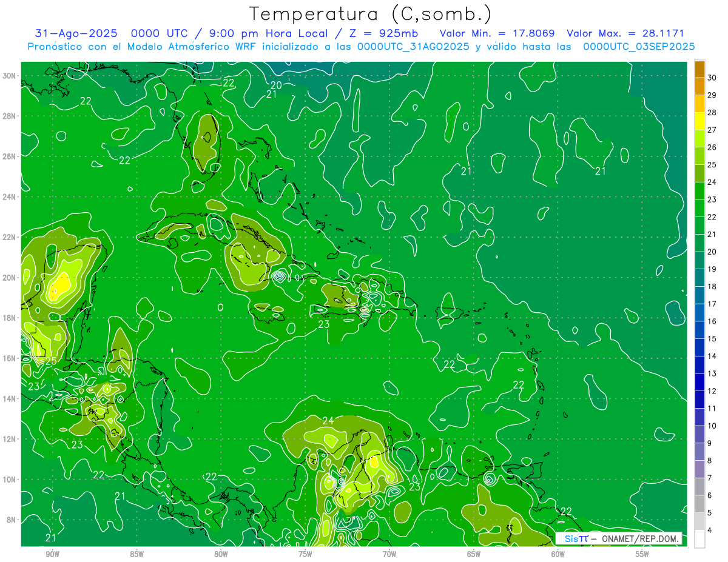The height and width of the screenshot is (562, 728).
Task: Click contour label "25" on the map
Action: click(50, 361)
